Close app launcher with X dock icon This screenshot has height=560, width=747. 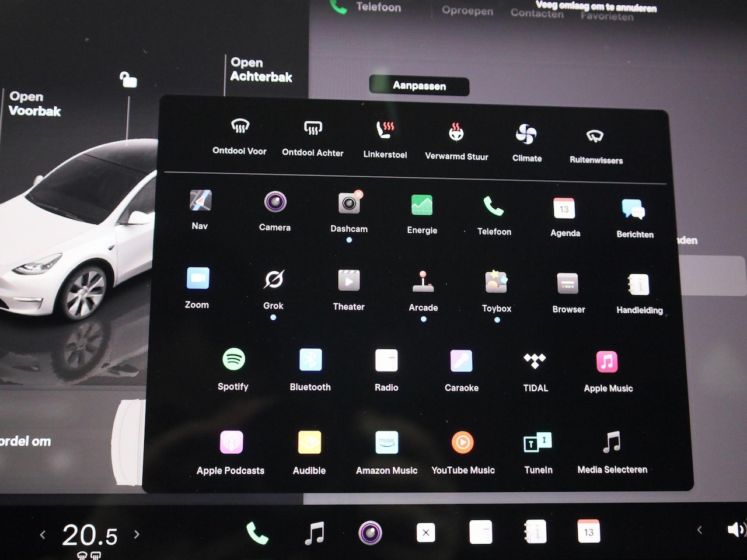coord(425,532)
